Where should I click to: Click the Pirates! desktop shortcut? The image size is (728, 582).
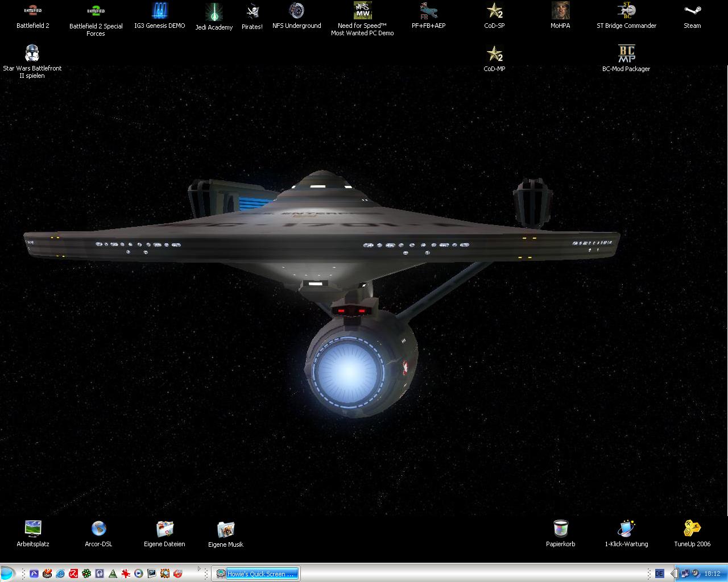(252, 17)
